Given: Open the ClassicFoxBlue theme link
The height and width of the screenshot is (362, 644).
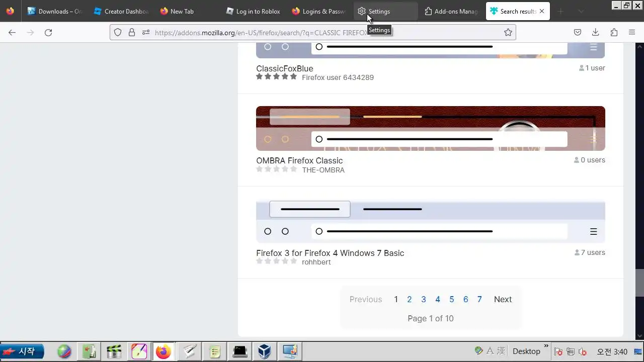Looking at the screenshot, I should pyautogui.click(x=284, y=68).
